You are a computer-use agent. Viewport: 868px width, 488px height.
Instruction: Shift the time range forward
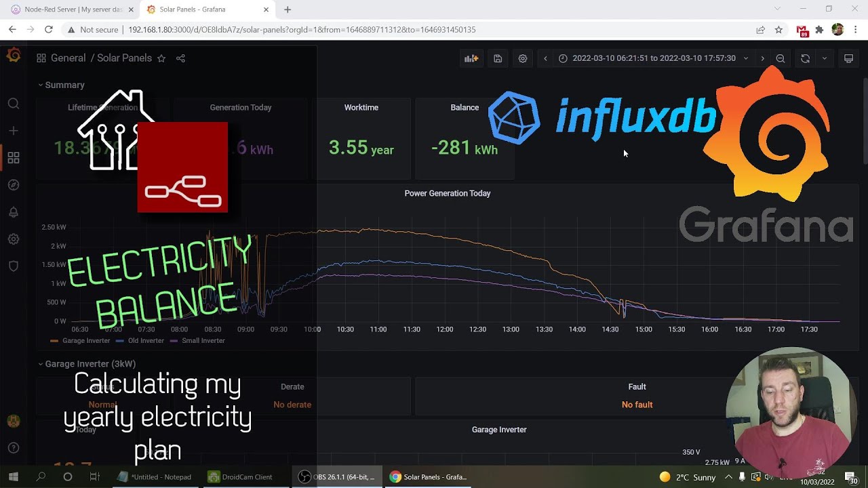762,58
